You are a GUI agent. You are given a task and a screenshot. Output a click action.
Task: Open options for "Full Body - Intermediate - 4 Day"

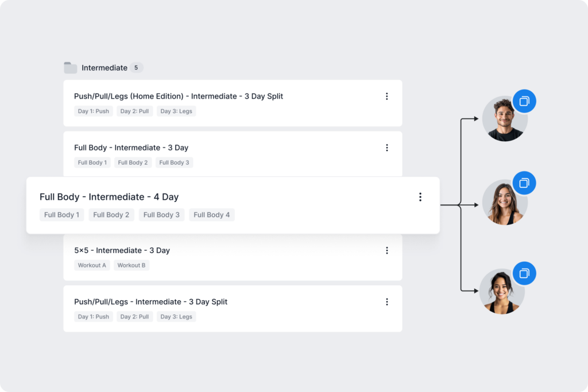[x=420, y=196]
